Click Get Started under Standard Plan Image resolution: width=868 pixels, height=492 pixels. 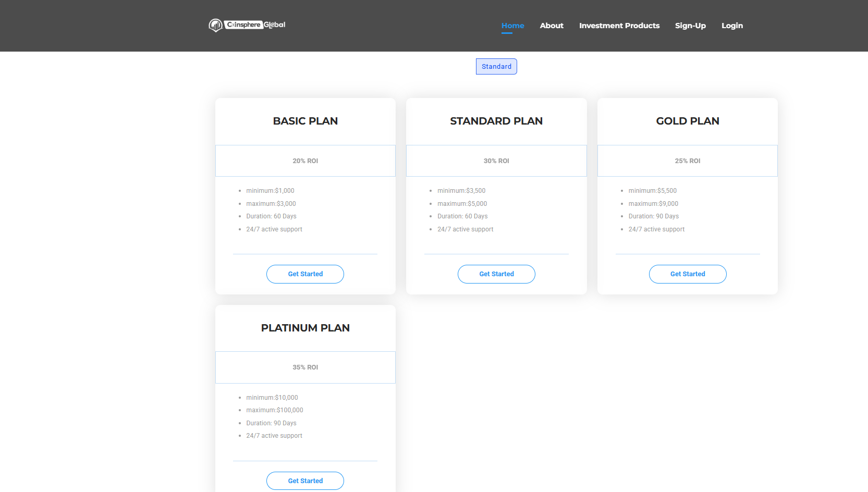point(496,274)
